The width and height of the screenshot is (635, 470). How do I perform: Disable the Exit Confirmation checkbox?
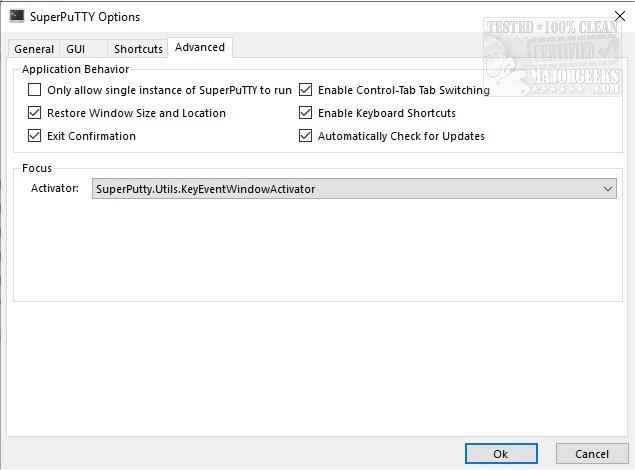coord(35,136)
